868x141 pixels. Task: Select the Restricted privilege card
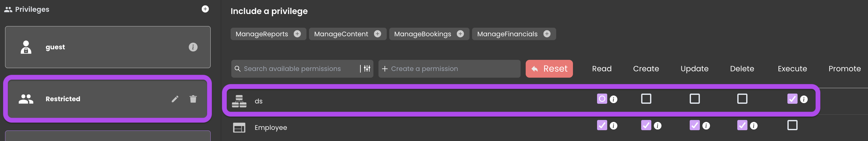[108, 99]
